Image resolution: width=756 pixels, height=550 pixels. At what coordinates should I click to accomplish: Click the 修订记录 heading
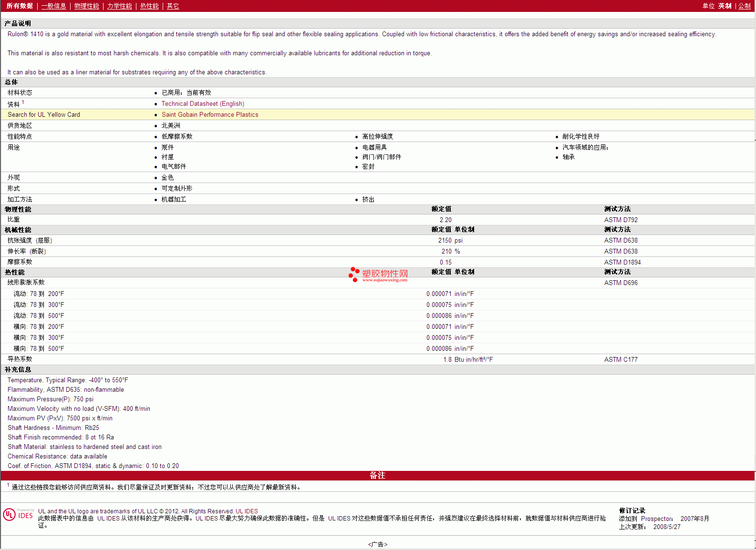coord(632,511)
